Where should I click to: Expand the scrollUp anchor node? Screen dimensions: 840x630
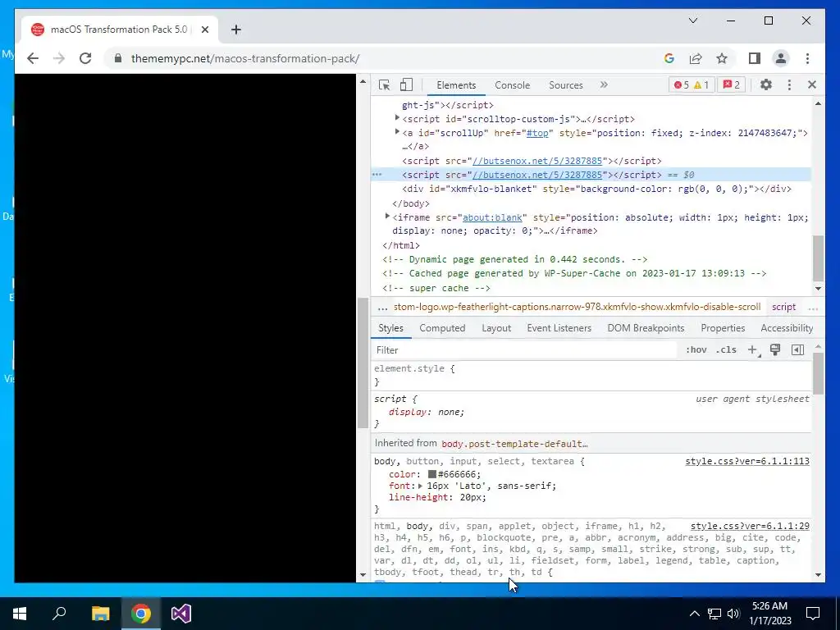(x=397, y=132)
